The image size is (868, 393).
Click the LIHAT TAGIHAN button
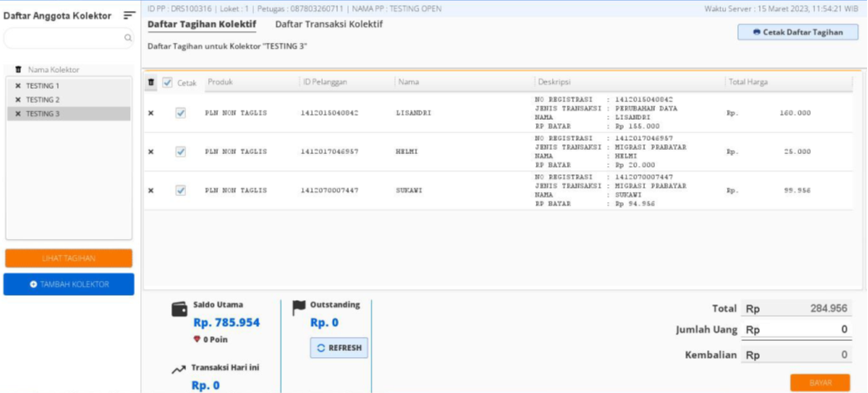[x=69, y=258]
